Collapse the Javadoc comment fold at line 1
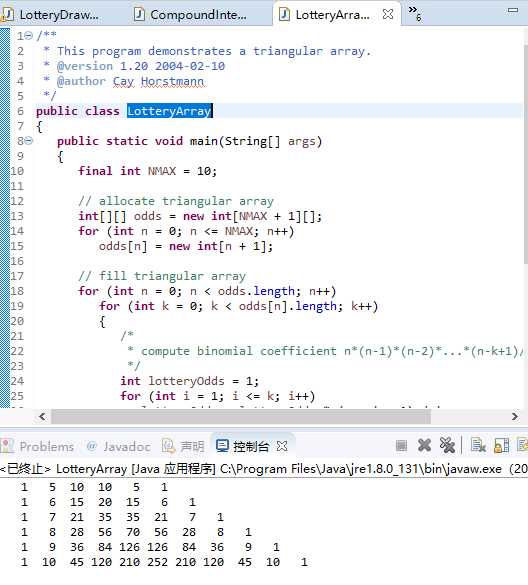This screenshot has height=585, width=528. [x=29, y=36]
